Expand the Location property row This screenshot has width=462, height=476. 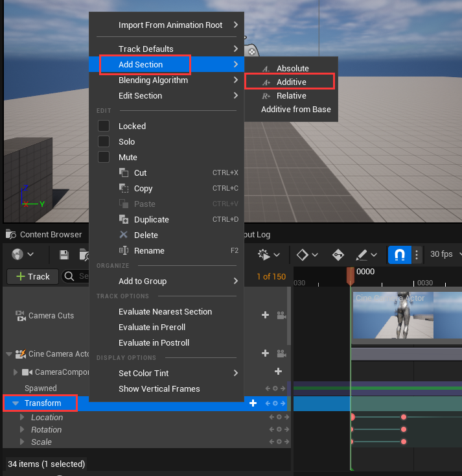tap(22, 418)
